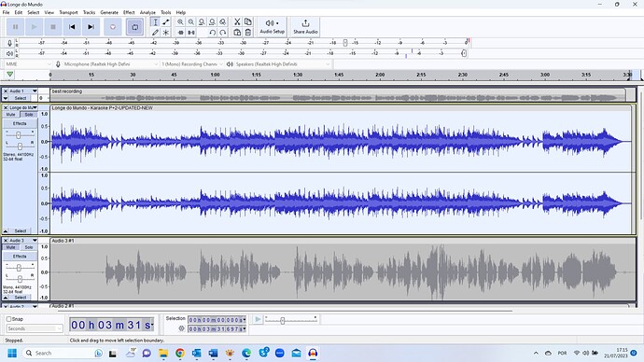
Task: Select the Draw pencil tool
Action: (155, 33)
